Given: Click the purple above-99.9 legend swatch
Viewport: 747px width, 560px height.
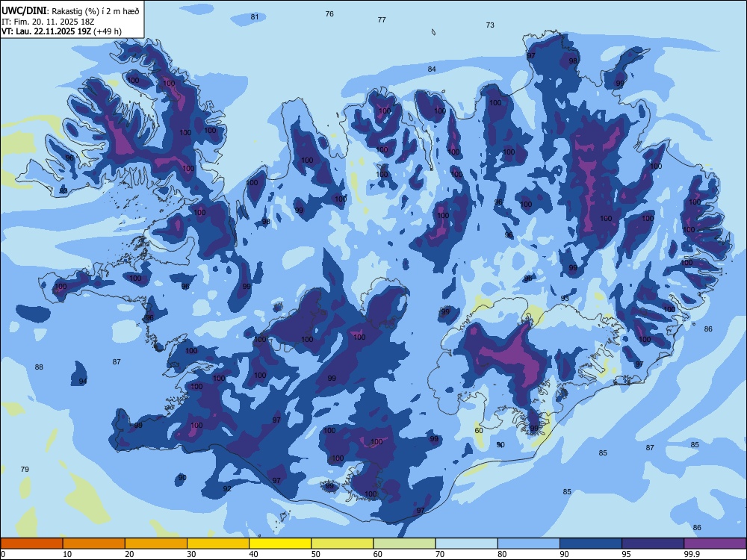Looking at the screenshot, I should coord(715,544).
